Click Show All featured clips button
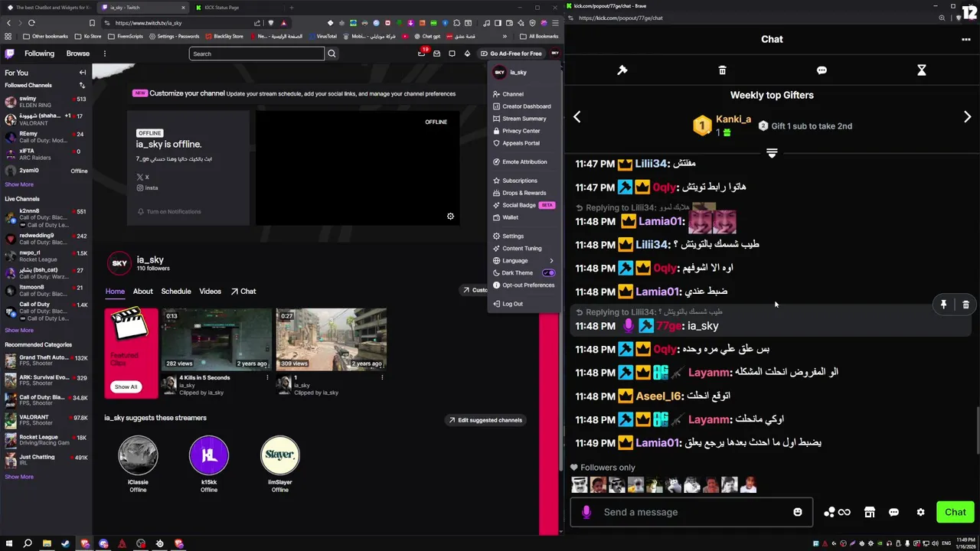The height and width of the screenshot is (551, 980). [126, 386]
